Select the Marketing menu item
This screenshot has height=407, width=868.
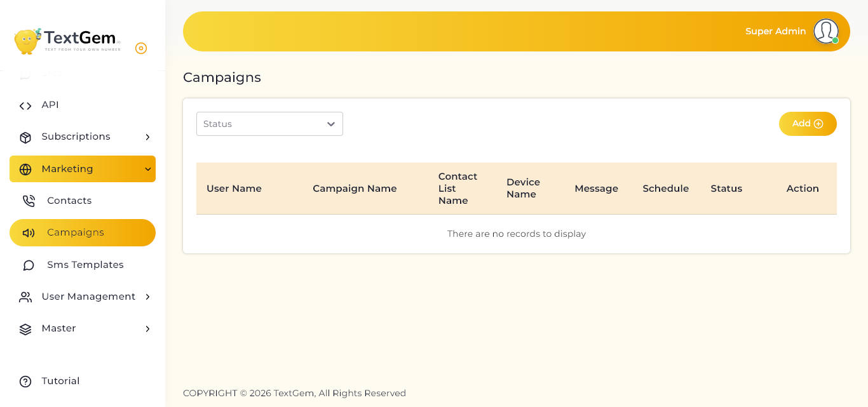[x=83, y=169]
